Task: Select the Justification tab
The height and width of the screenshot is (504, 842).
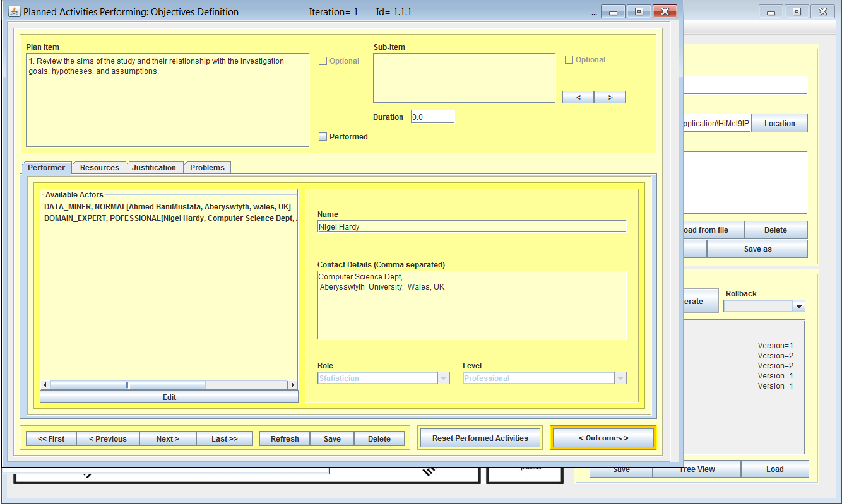Action: click(154, 168)
